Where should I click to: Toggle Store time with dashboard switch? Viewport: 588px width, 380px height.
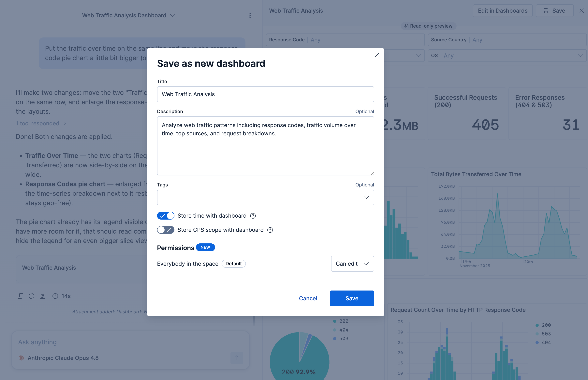point(166,216)
